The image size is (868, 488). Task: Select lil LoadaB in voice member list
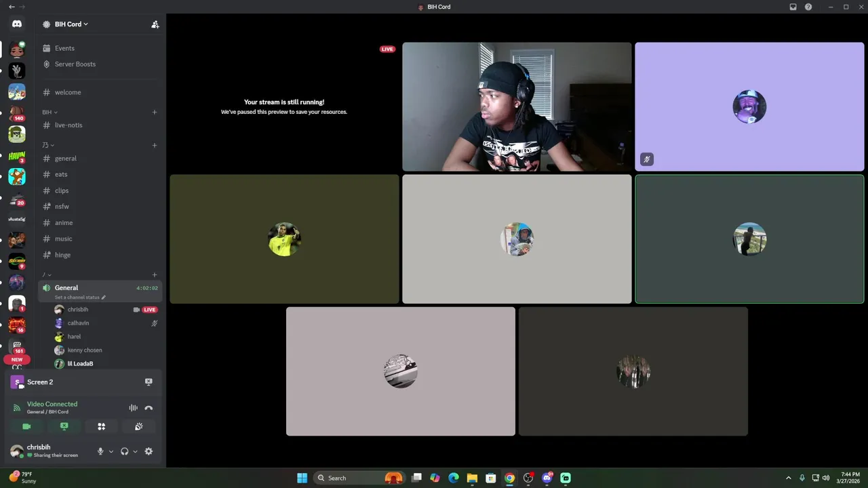tap(105, 364)
